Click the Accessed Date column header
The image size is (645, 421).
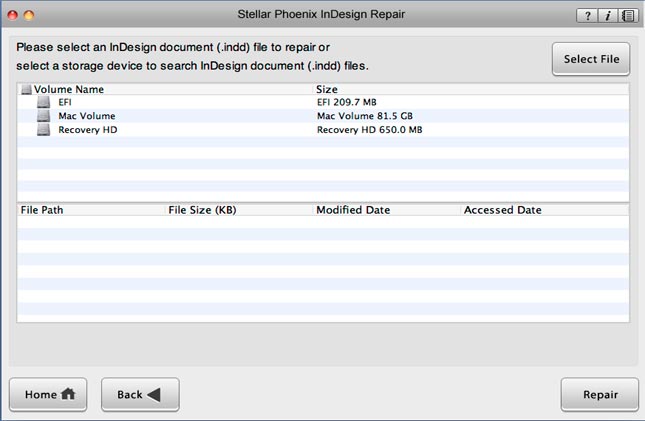[x=503, y=210]
